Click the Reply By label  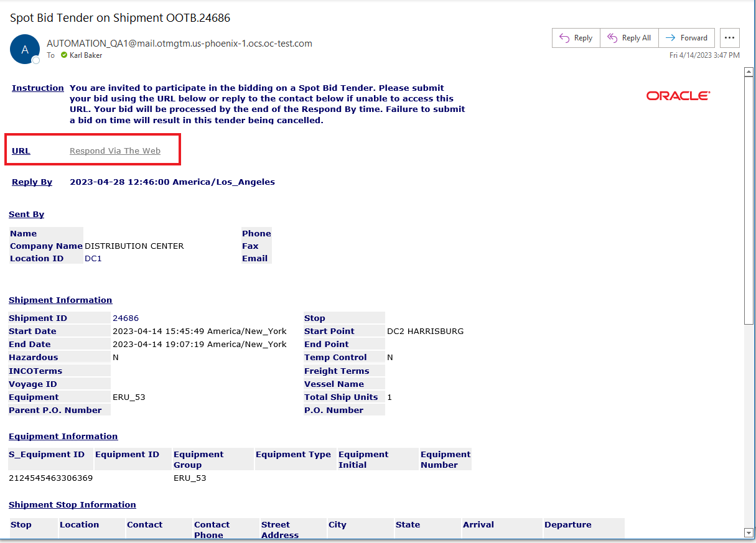click(x=32, y=182)
